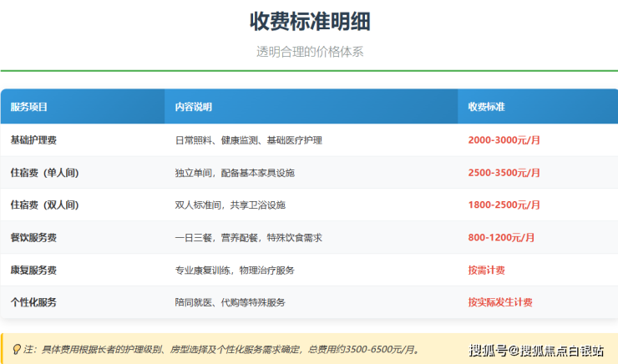Viewport: 618px width, 364px height.
Task: Click the 按需计费 price text
Action: click(x=486, y=270)
